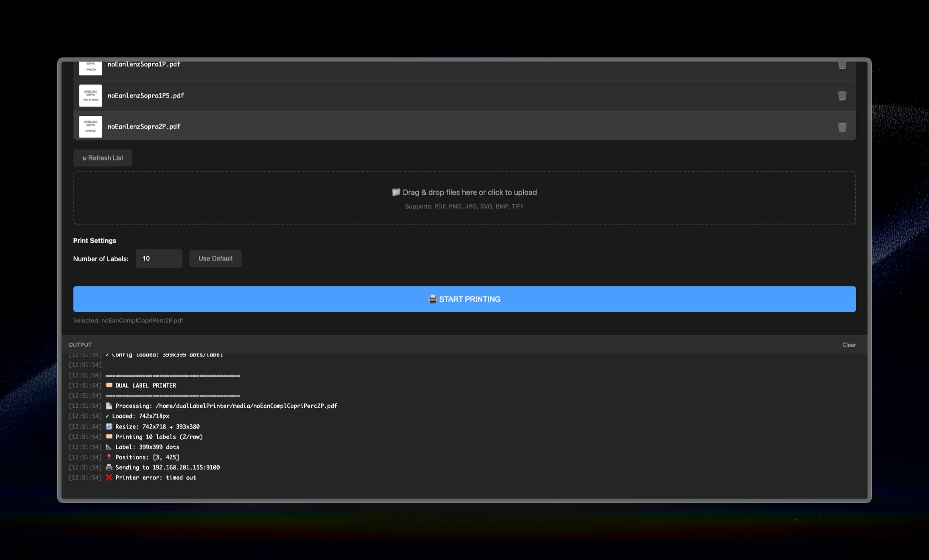The height and width of the screenshot is (560, 929).
Task: Delete noEanlenzSopra2P.pdf with its trash icon
Action: tap(842, 127)
